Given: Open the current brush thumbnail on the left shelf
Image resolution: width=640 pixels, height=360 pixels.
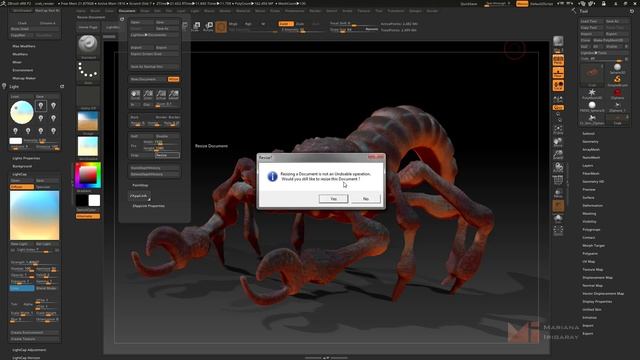Looking at the screenshot, I should point(88,45).
